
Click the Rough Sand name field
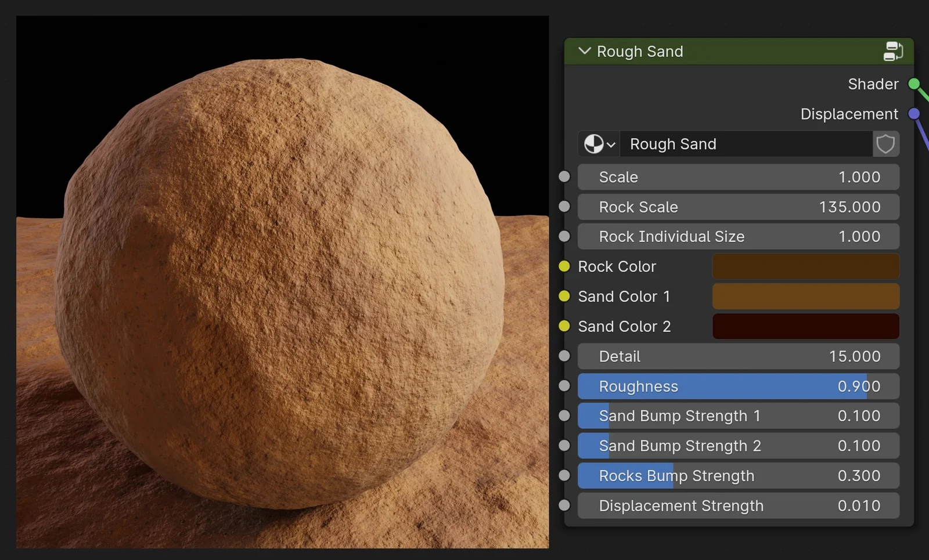[x=746, y=144]
